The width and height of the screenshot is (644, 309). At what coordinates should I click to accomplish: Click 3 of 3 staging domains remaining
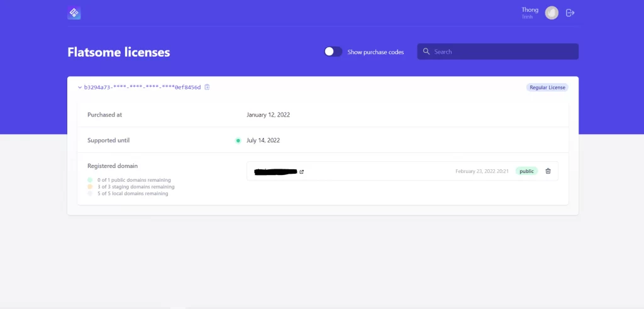point(136,186)
